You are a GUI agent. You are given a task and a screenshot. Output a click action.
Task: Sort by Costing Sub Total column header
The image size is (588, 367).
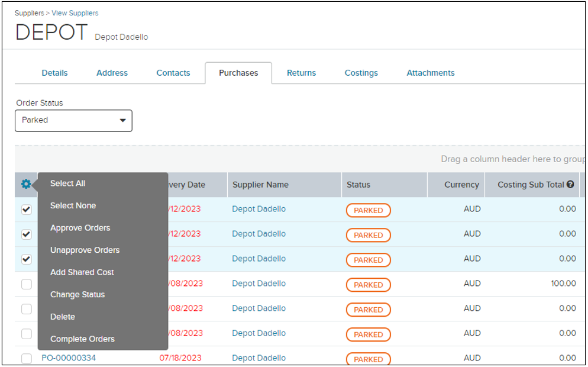coord(532,185)
